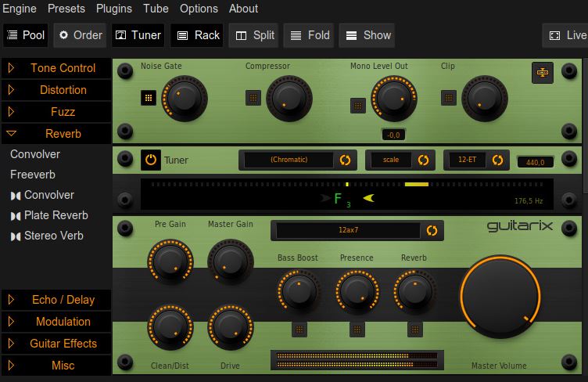The width and height of the screenshot is (588, 382).
Task: Click the Live button
Action: click(x=565, y=35)
